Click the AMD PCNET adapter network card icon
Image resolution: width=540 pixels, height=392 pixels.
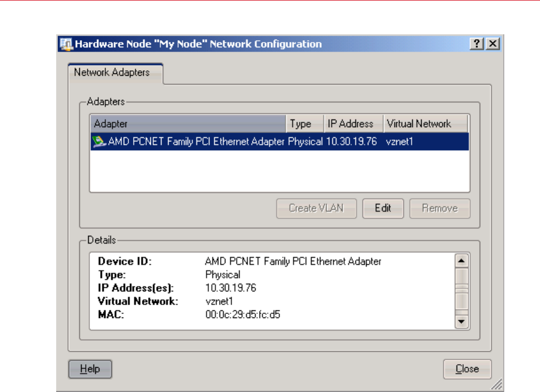point(99,142)
